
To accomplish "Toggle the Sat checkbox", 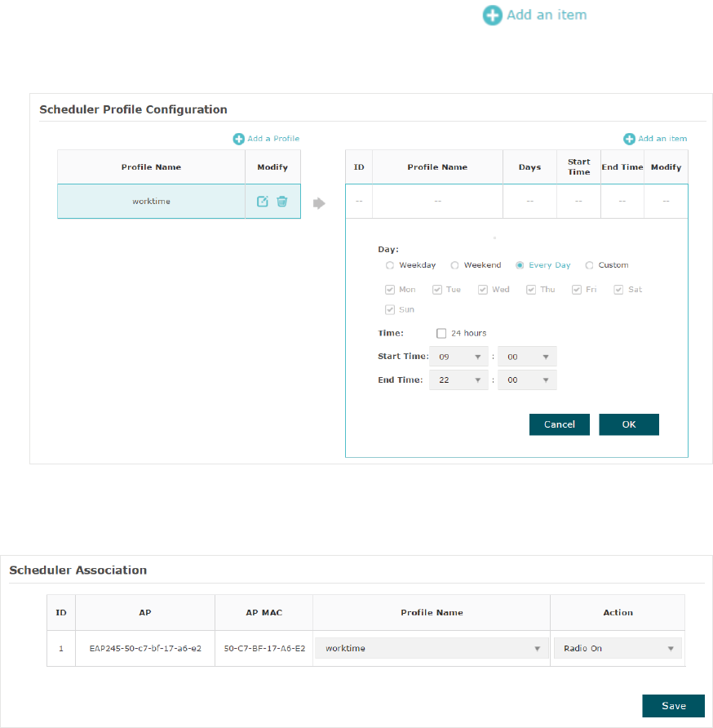I will (618, 290).
